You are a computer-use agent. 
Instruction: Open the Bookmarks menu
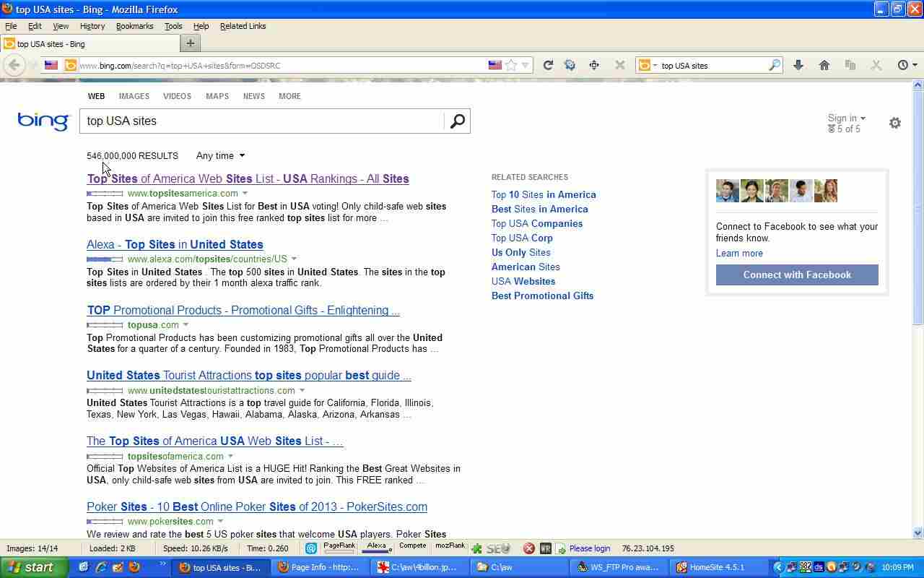tap(134, 26)
